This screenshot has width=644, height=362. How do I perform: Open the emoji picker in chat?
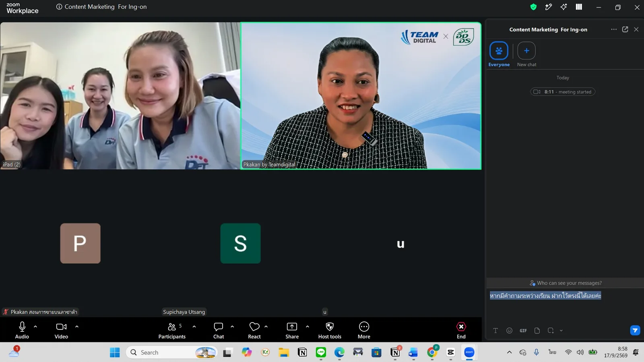click(x=509, y=331)
